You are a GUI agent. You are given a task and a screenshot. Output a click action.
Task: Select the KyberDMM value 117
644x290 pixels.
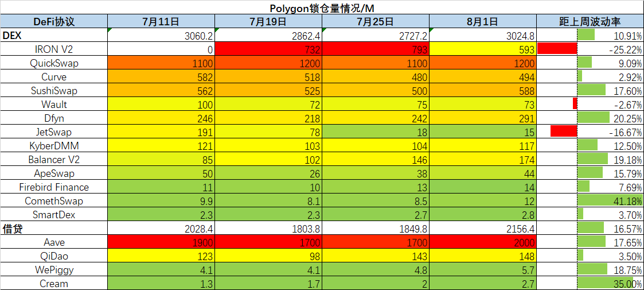pyautogui.click(x=483, y=146)
